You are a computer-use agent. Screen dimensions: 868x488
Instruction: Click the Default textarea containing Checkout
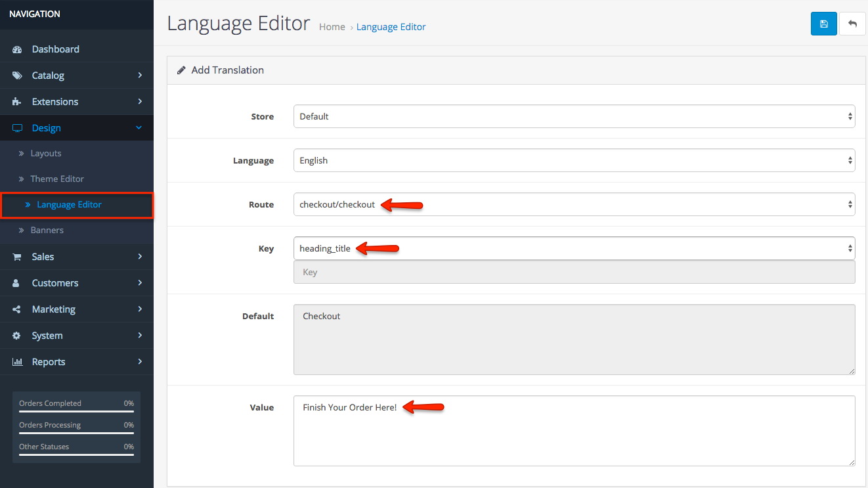click(574, 340)
